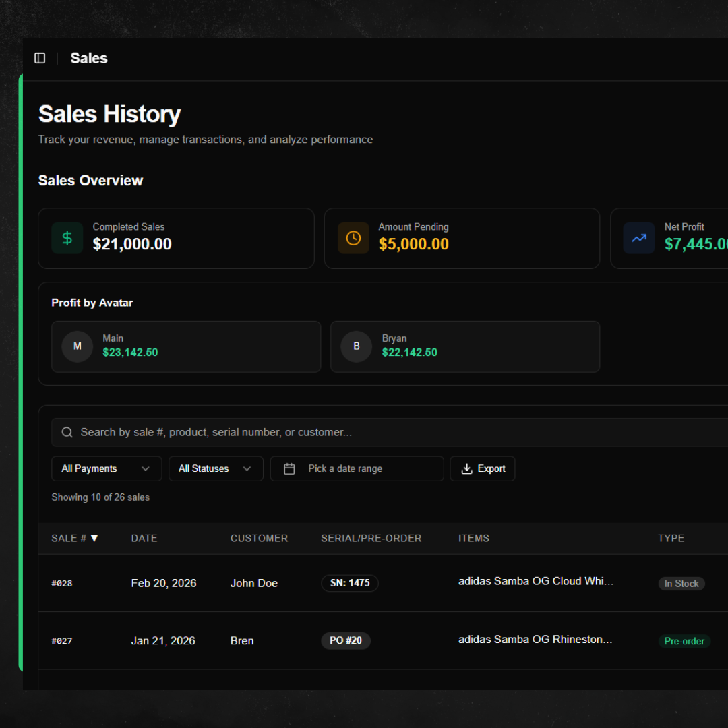
Task: Click the trending chart icon on Net Profit
Action: tap(638, 238)
